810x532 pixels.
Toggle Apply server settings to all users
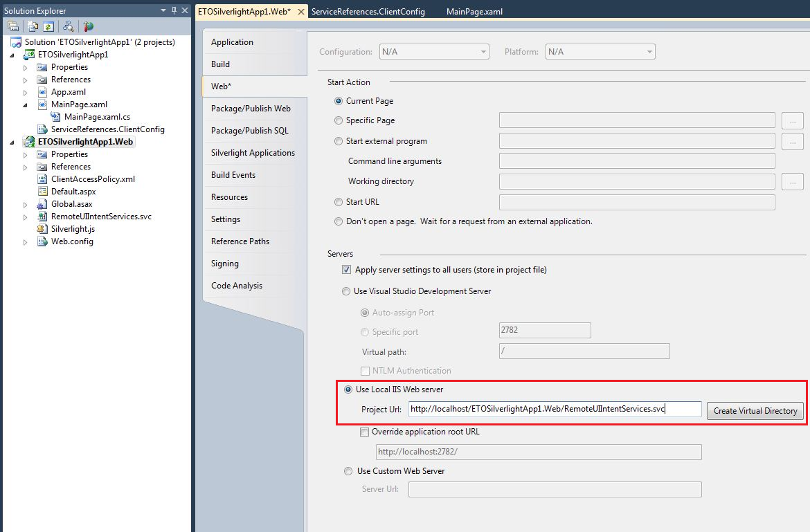(347, 269)
